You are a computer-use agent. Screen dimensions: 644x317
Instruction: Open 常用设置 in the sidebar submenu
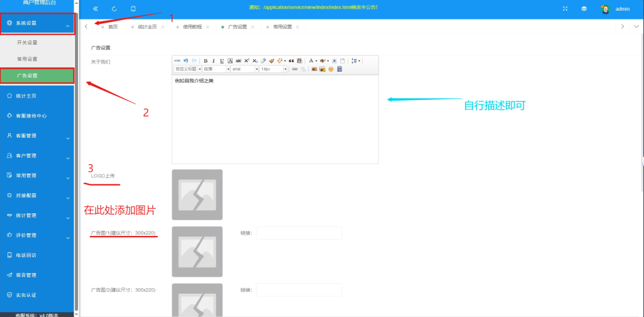coord(27,59)
